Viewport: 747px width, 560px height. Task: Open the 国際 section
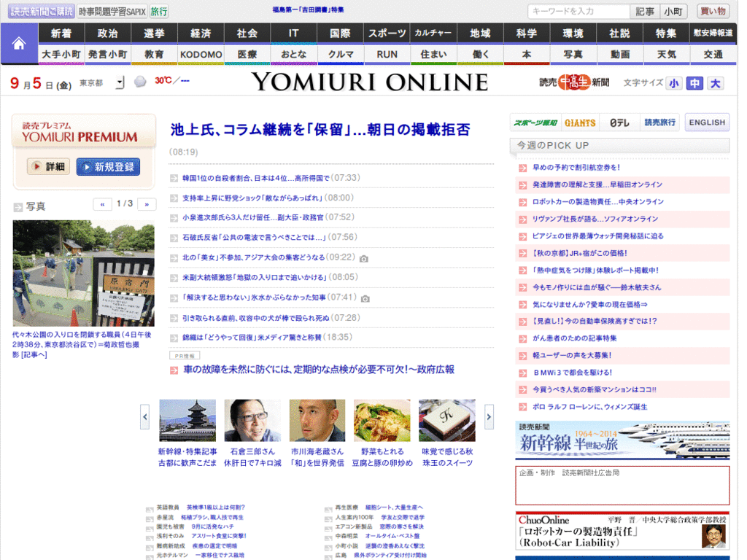point(340,34)
